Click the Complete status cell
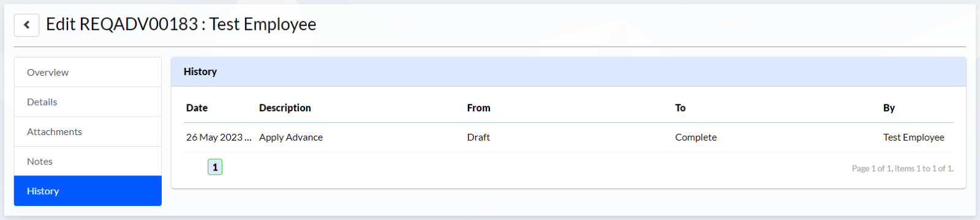Image resolution: width=980 pixels, height=220 pixels. click(x=696, y=137)
